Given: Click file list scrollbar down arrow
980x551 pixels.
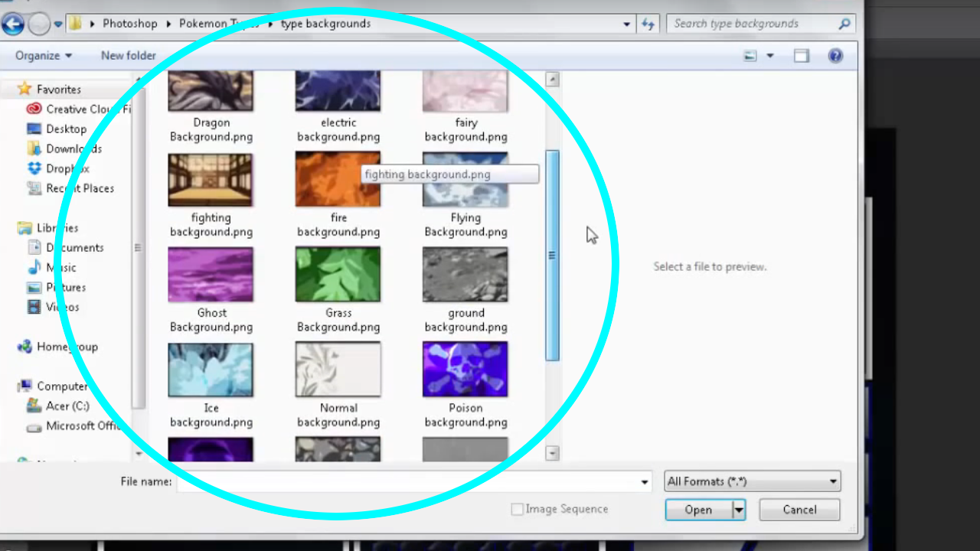Looking at the screenshot, I should pyautogui.click(x=552, y=453).
